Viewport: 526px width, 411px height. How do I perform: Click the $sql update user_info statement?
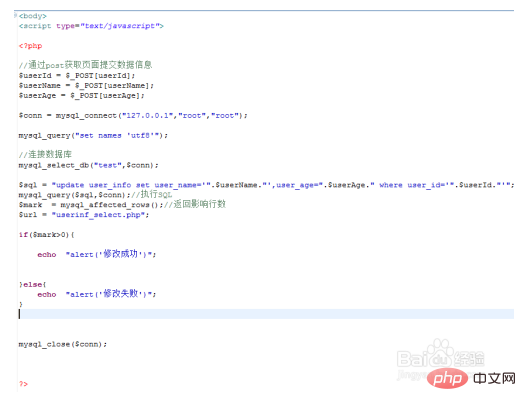[x=266, y=185]
